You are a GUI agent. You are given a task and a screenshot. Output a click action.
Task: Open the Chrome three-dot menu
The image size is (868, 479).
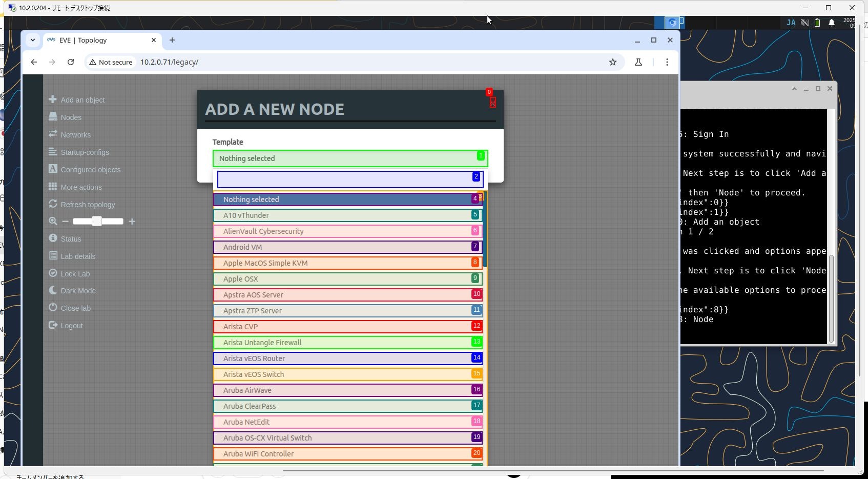tap(667, 62)
